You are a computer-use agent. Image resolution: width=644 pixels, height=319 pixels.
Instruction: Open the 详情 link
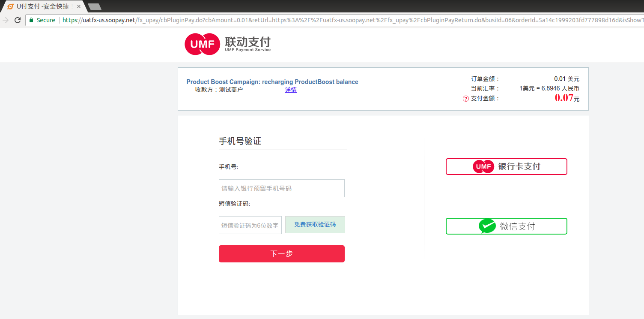(x=291, y=90)
